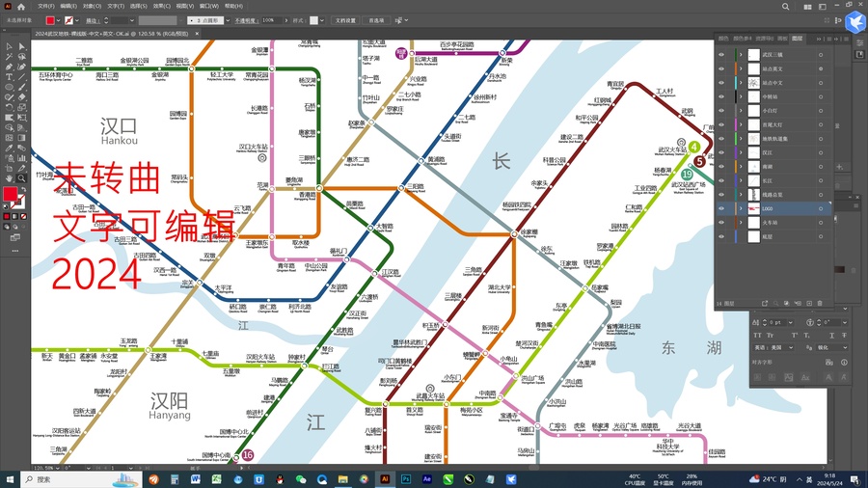Hide the 底层 layer
The height and width of the screenshot is (488, 868).
pos(720,236)
